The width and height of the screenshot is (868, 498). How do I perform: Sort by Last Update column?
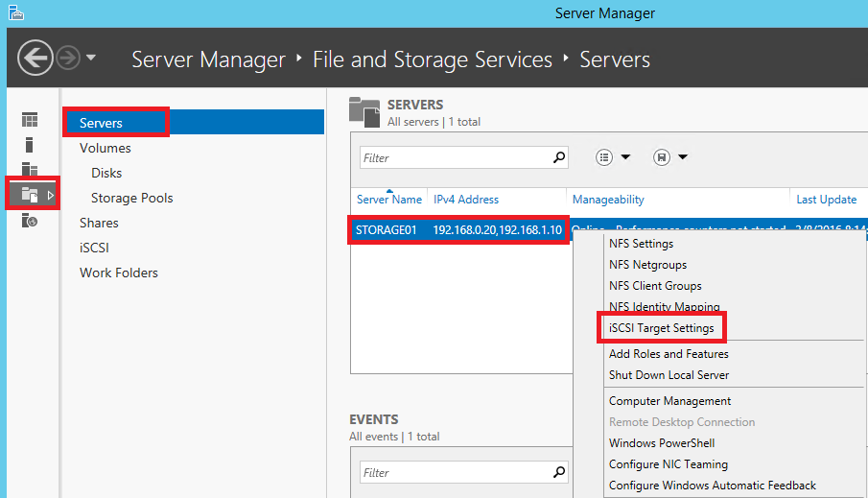point(827,200)
